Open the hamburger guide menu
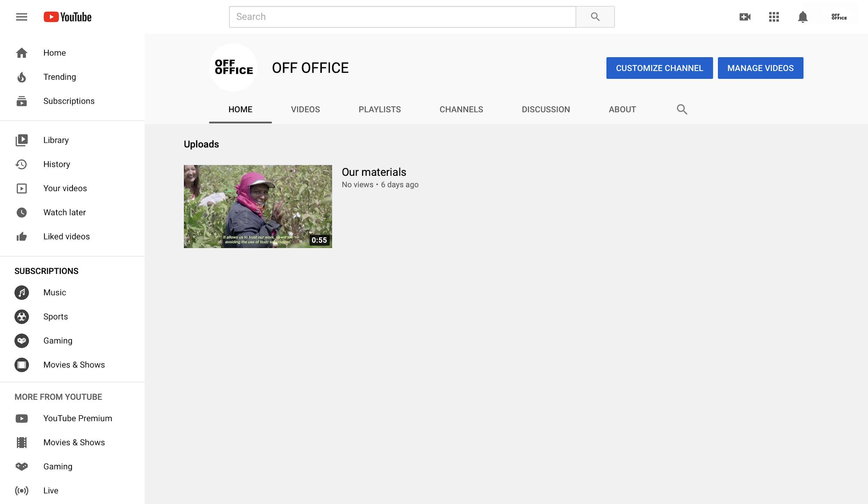868x504 pixels. (22, 17)
